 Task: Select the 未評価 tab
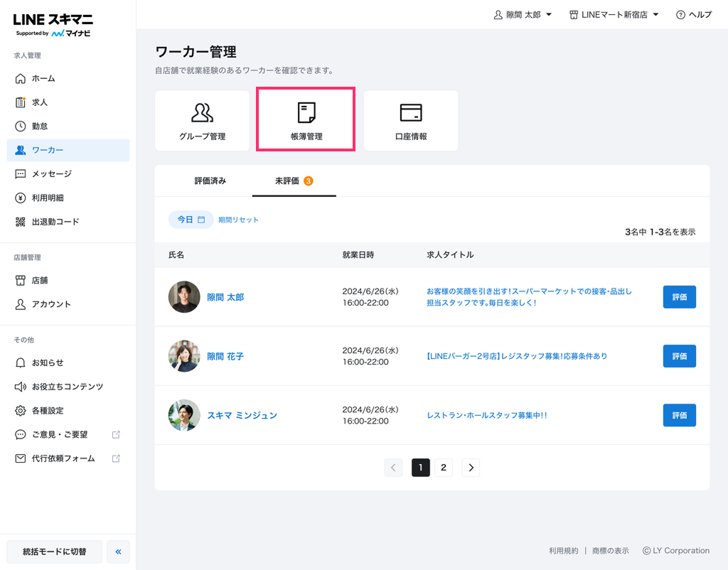click(x=294, y=181)
